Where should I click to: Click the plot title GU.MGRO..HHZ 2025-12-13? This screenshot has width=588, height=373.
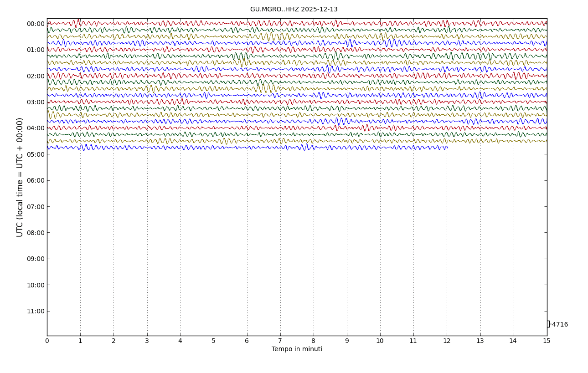(294, 10)
